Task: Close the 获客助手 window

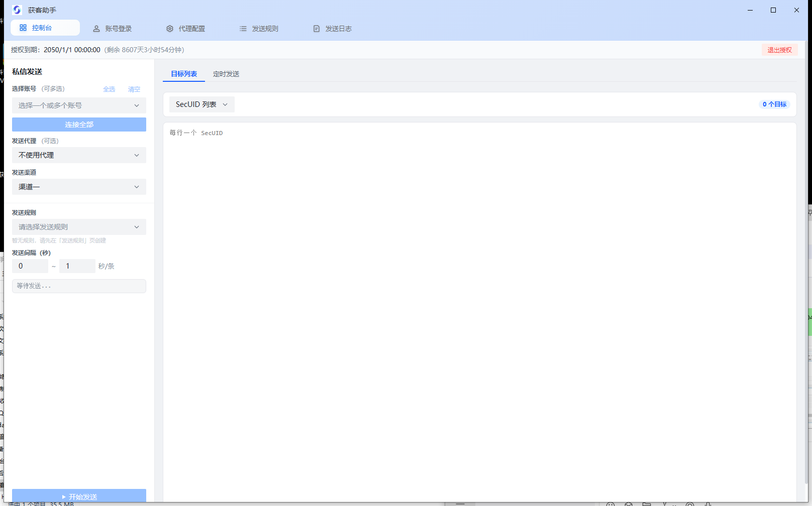Action: (796, 10)
